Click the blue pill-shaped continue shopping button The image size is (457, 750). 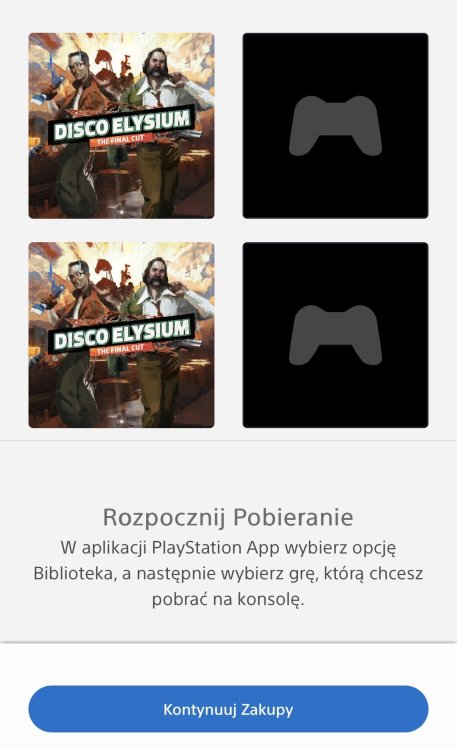228,709
